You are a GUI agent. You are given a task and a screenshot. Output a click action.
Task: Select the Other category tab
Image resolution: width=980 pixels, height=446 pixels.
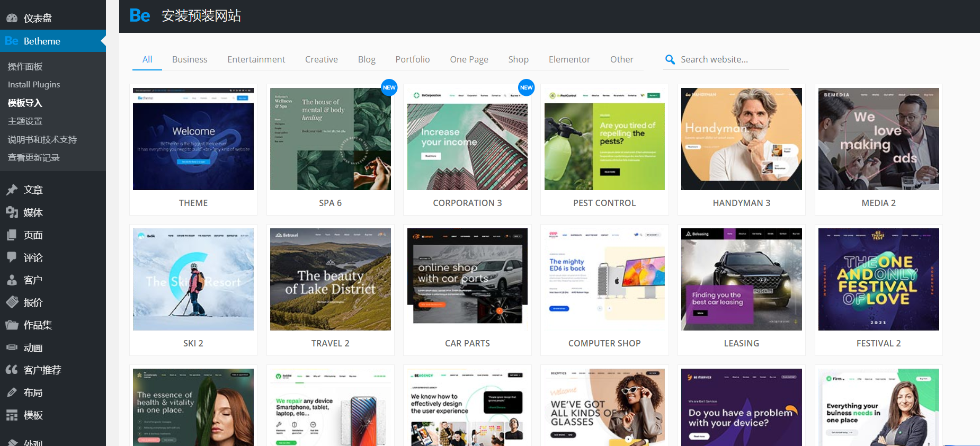click(x=622, y=59)
